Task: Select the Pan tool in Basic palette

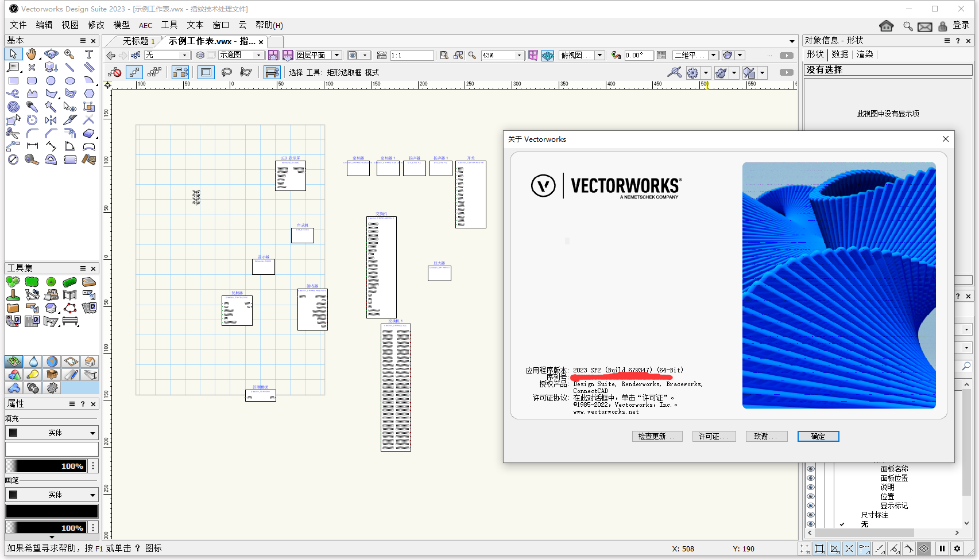Action: point(31,55)
